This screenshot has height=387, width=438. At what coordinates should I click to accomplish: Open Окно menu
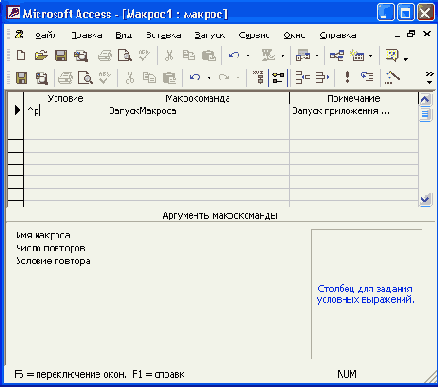click(294, 35)
